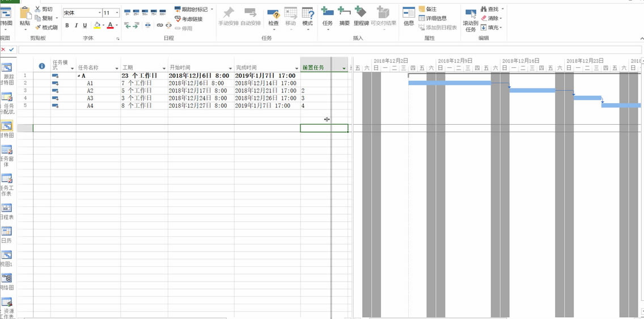Apply the red font color

[110, 25]
